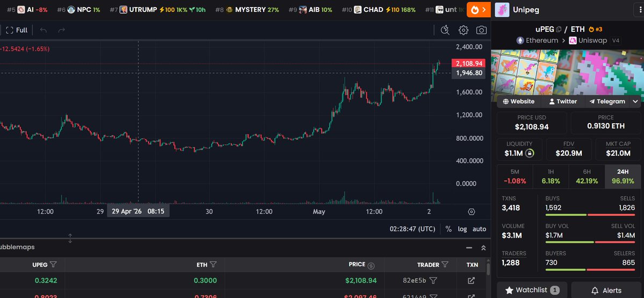
Task: Click the Uniswap unicorn logo icon
Action: point(573,40)
